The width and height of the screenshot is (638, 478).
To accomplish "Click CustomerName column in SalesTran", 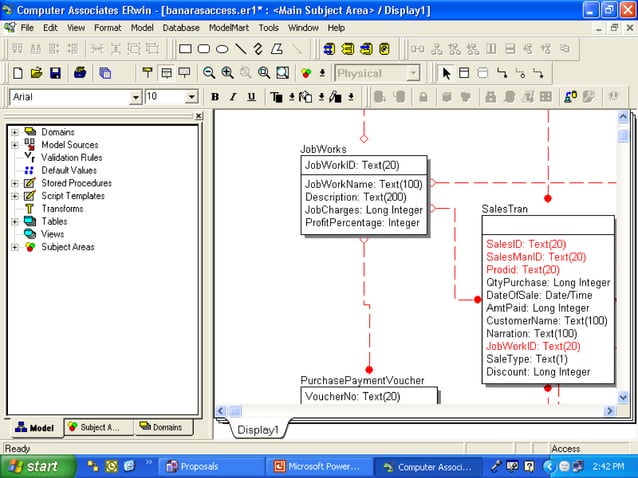I will point(547,321).
